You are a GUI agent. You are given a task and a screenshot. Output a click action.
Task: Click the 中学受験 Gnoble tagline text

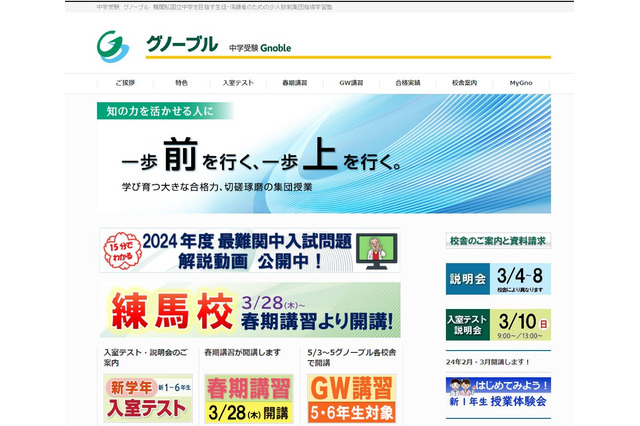pyautogui.click(x=260, y=48)
